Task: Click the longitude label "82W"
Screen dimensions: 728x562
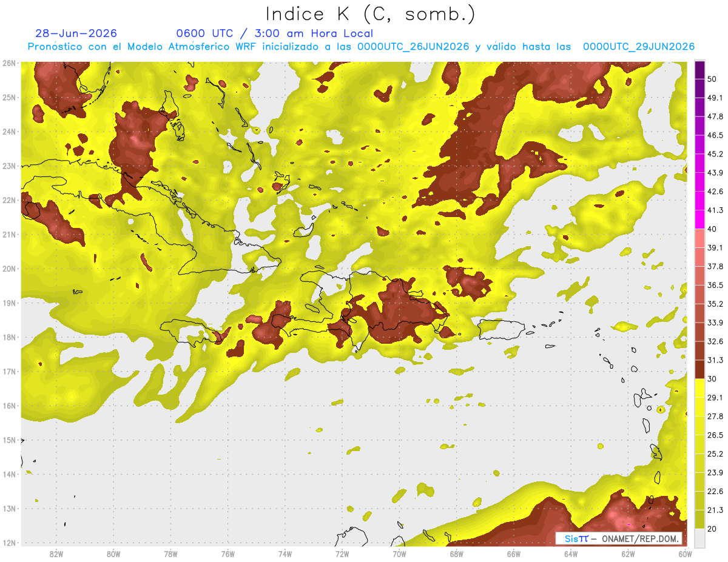Action: (x=56, y=554)
